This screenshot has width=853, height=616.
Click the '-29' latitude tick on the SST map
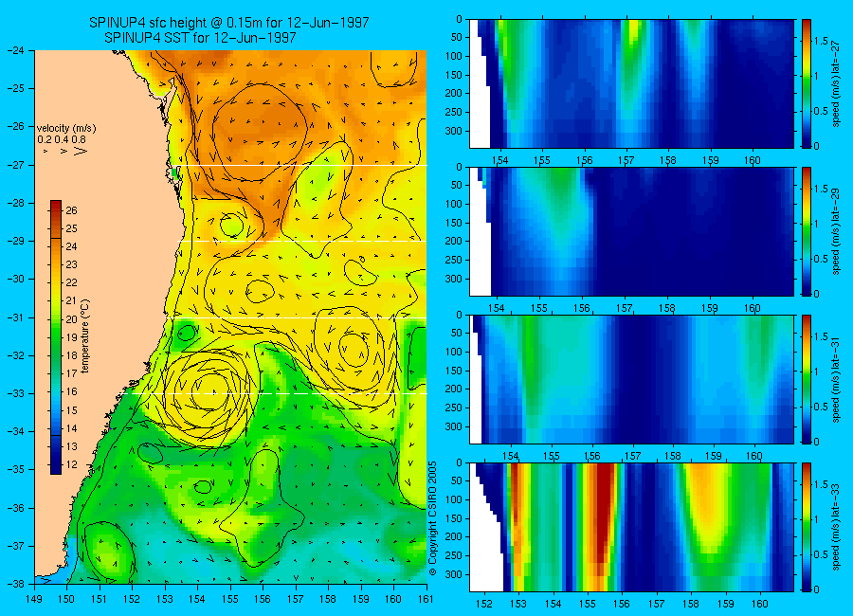coord(16,241)
